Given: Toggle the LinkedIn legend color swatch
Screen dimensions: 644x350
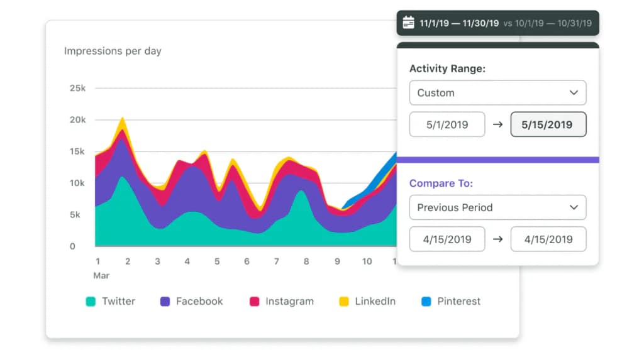Looking at the screenshot, I should coord(344,302).
